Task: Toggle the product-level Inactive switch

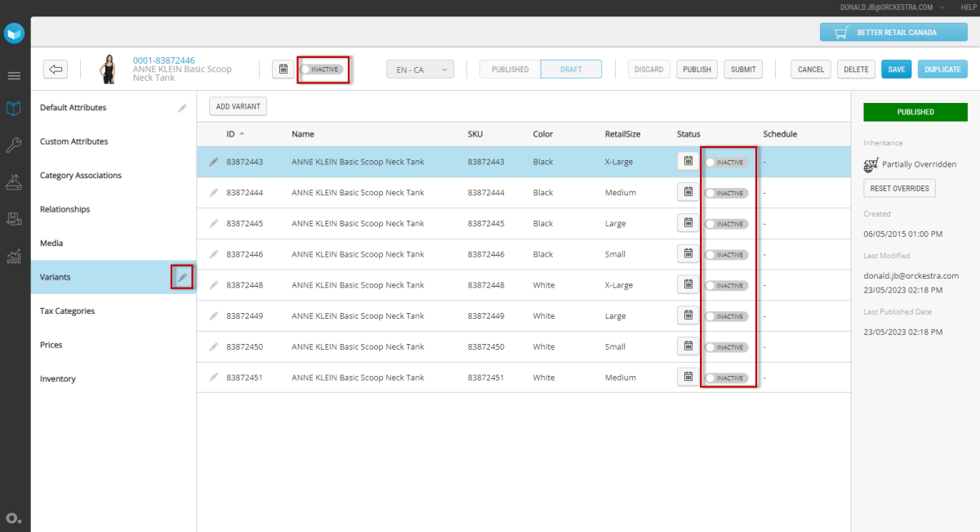Action: (321, 69)
